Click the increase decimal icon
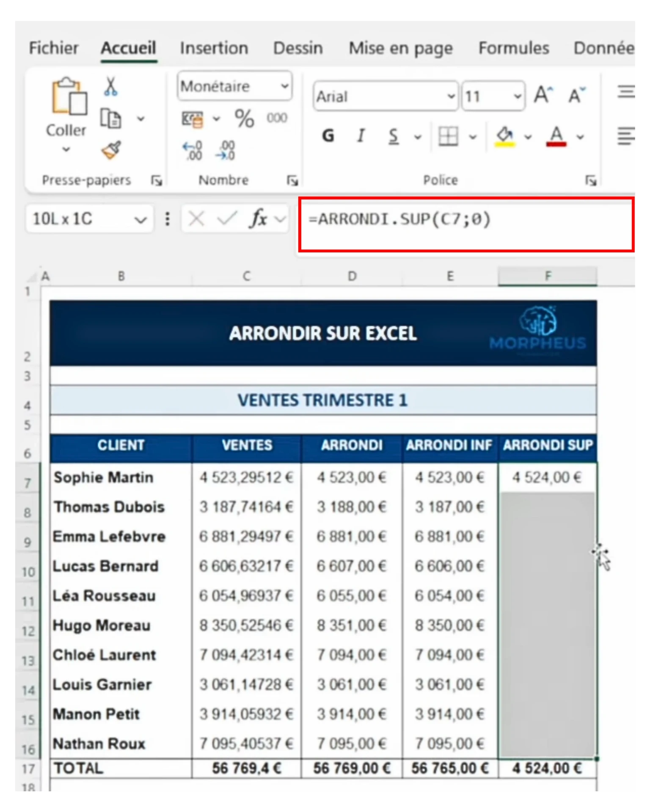Viewport: 650px width, 812px height. (x=193, y=151)
